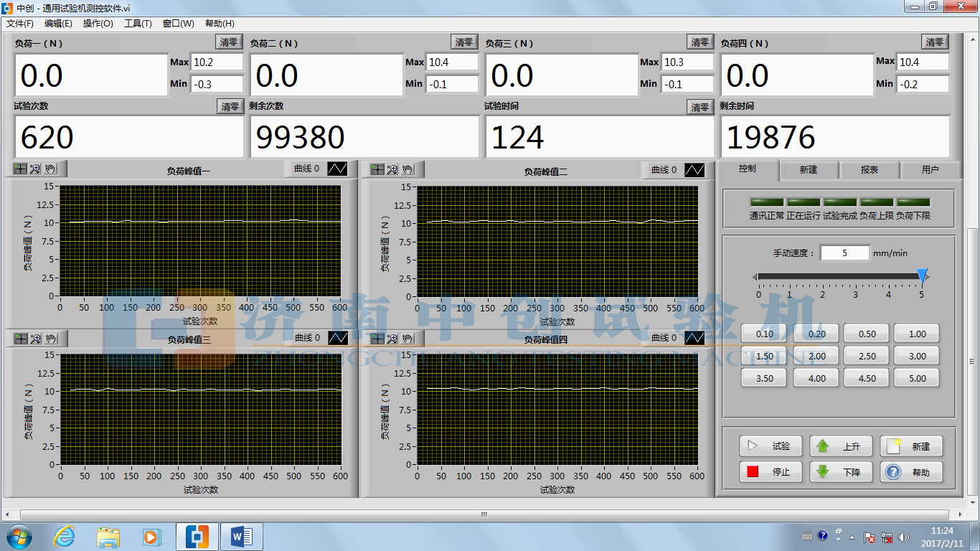Click 清零 button for 负荷一

pos(229,42)
